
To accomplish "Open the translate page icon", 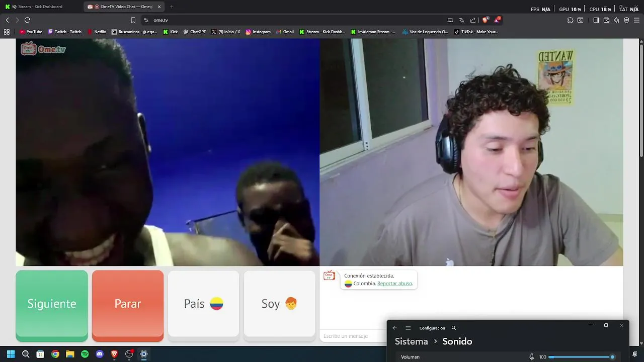I will pyautogui.click(x=461, y=20).
